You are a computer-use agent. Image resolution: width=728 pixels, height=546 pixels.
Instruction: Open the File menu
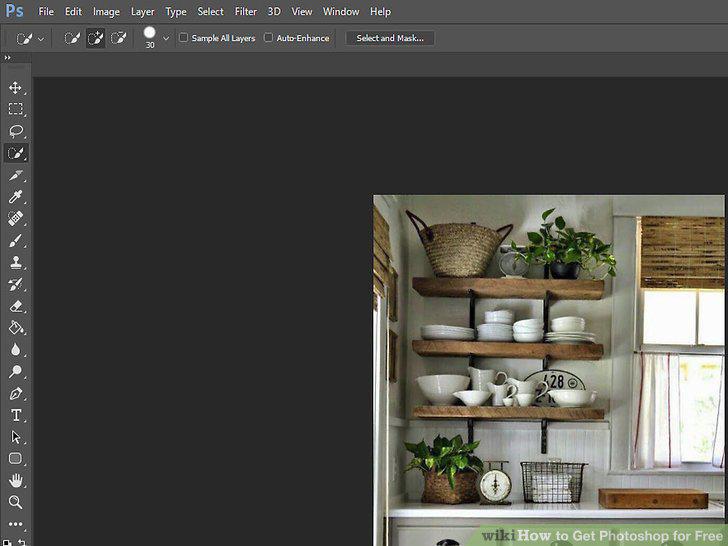46,12
